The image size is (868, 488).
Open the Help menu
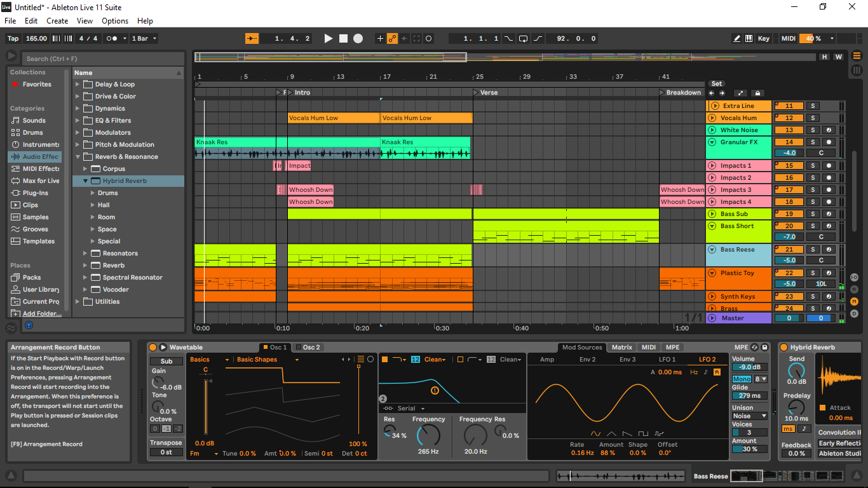pos(145,21)
